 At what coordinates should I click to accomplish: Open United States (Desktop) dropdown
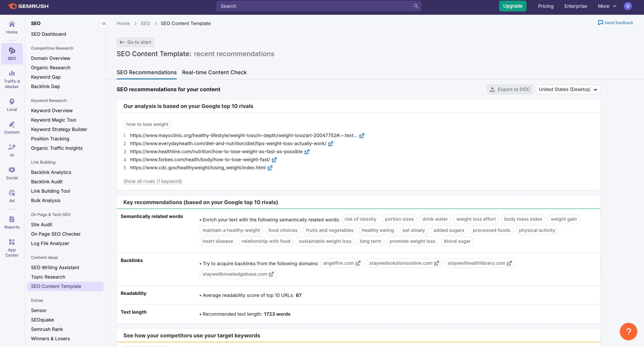click(x=568, y=89)
